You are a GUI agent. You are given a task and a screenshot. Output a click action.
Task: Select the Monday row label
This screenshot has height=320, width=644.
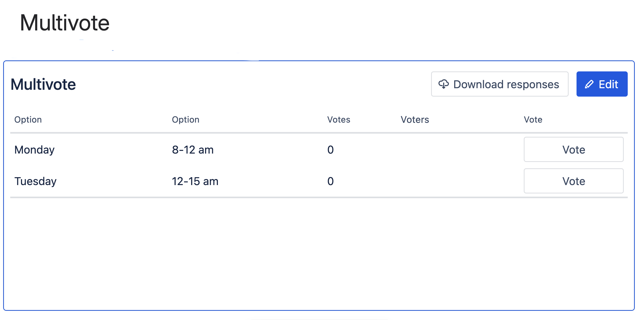(x=34, y=150)
